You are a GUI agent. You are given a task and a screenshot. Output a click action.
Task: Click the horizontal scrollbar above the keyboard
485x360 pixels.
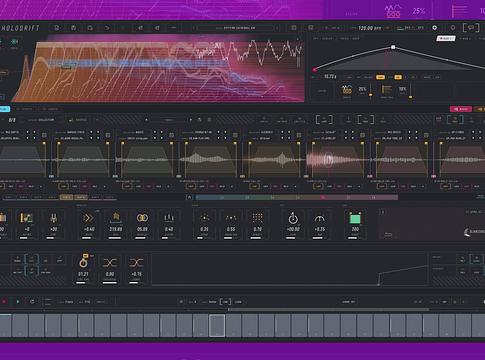click(x=328, y=310)
